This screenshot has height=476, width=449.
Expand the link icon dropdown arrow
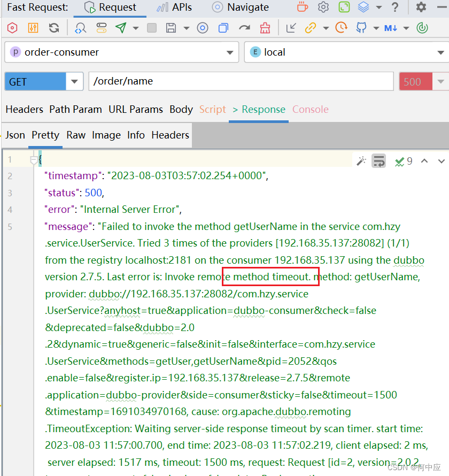pyautogui.click(x=326, y=28)
